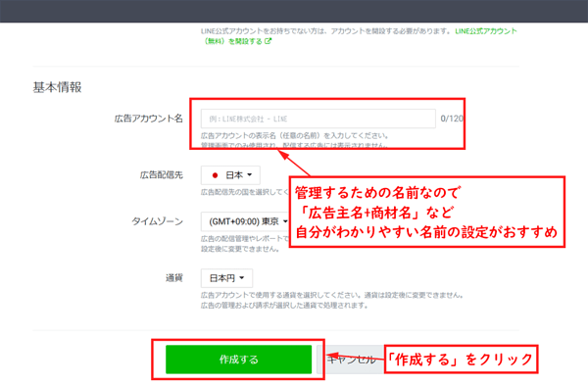Screen dimensions: 588x385
Task: Open the 通貨 日本円 currency dropdown
Action: click(226, 278)
